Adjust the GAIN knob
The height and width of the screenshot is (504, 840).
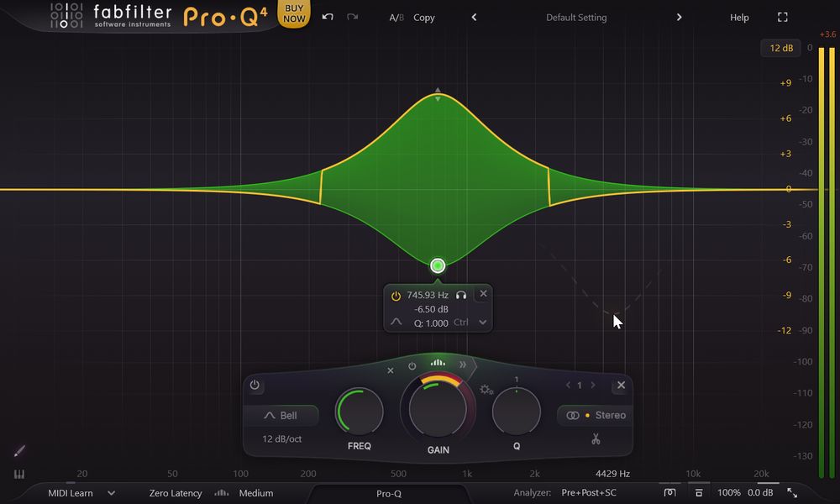click(x=437, y=409)
